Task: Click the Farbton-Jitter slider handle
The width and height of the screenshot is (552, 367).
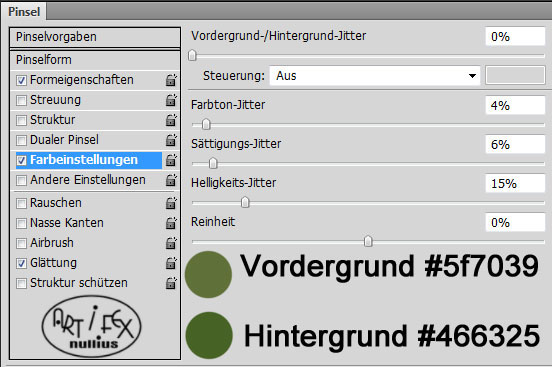Action: pos(206,124)
